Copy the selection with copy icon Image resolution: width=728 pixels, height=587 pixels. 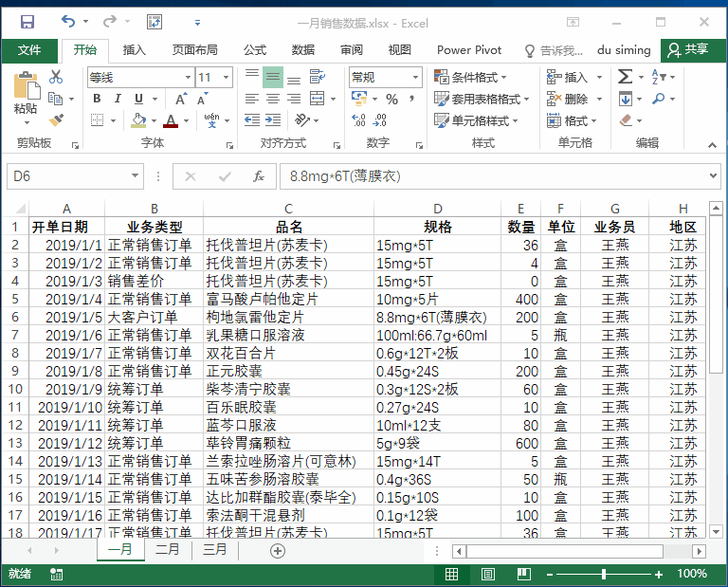click(56, 99)
